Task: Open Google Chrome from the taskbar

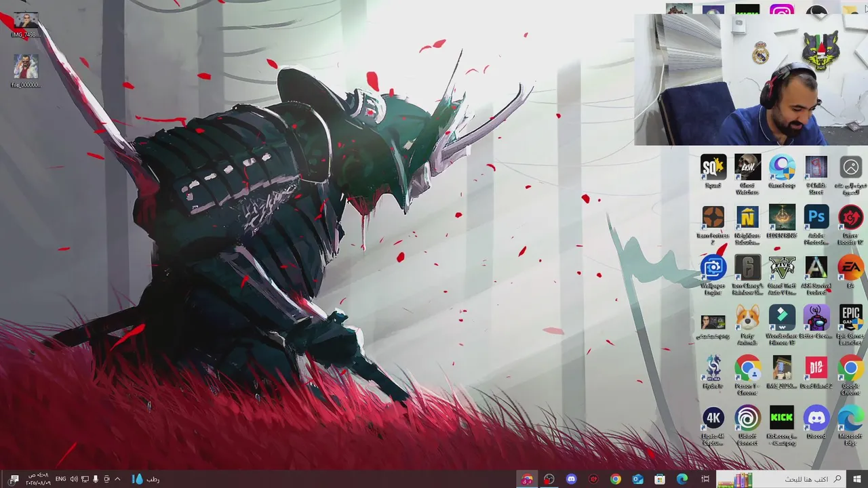Action: [x=615, y=479]
